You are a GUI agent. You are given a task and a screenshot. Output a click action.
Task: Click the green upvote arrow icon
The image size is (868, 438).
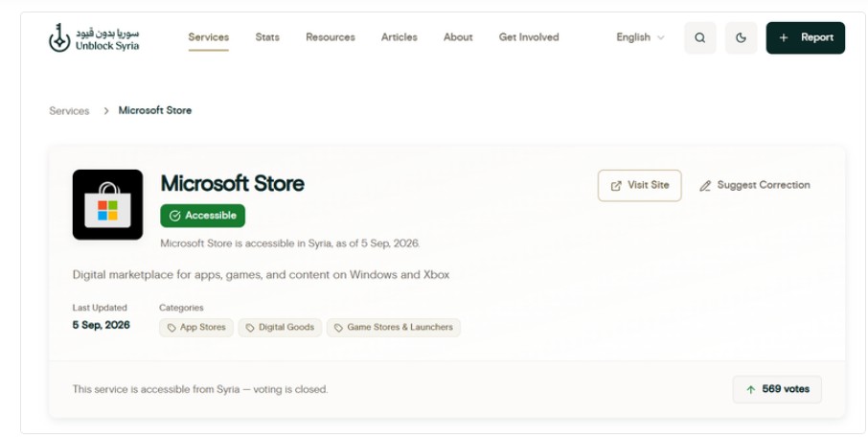(751, 390)
